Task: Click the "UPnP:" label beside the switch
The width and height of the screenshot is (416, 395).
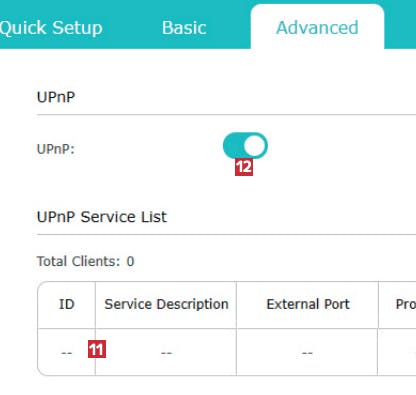Action: click(56, 149)
